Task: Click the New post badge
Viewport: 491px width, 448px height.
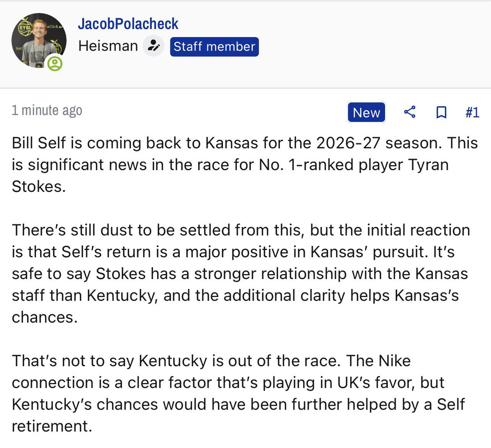Action: click(366, 113)
